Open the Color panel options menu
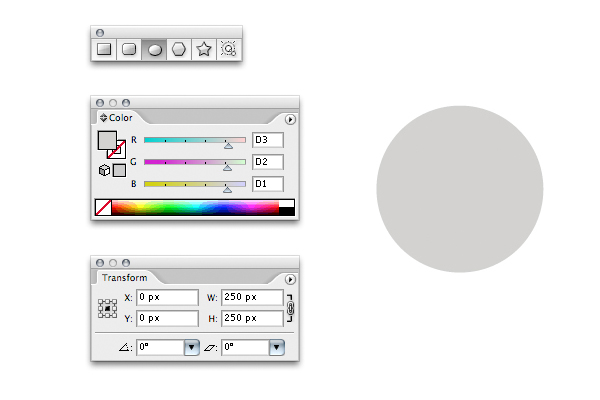 coord(290,118)
